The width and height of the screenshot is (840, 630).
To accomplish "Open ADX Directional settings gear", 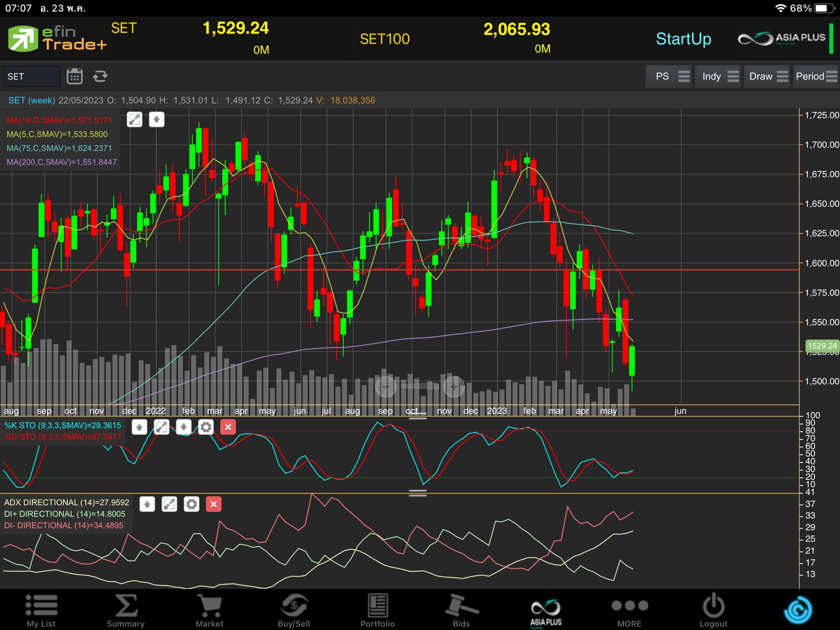I will pyautogui.click(x=192, y=504).
